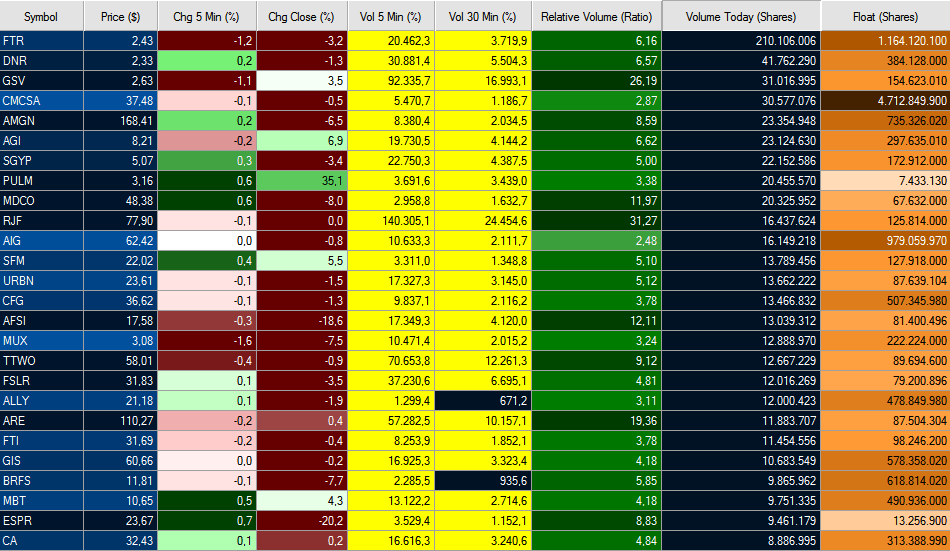Sort by Vol 5 Min (%) header
This screenshot has height=551, width=950.
(x=391, y=16)
